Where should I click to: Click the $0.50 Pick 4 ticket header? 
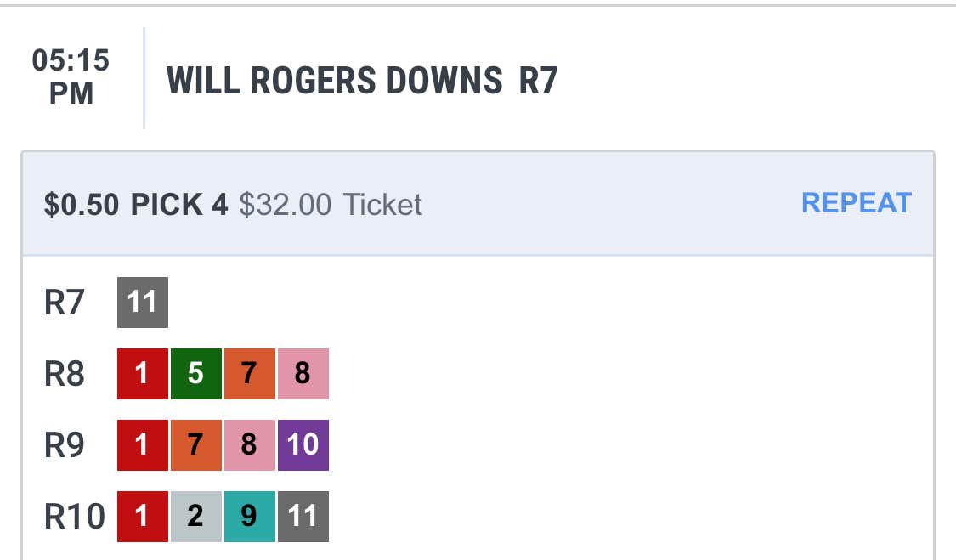point(136,204)
